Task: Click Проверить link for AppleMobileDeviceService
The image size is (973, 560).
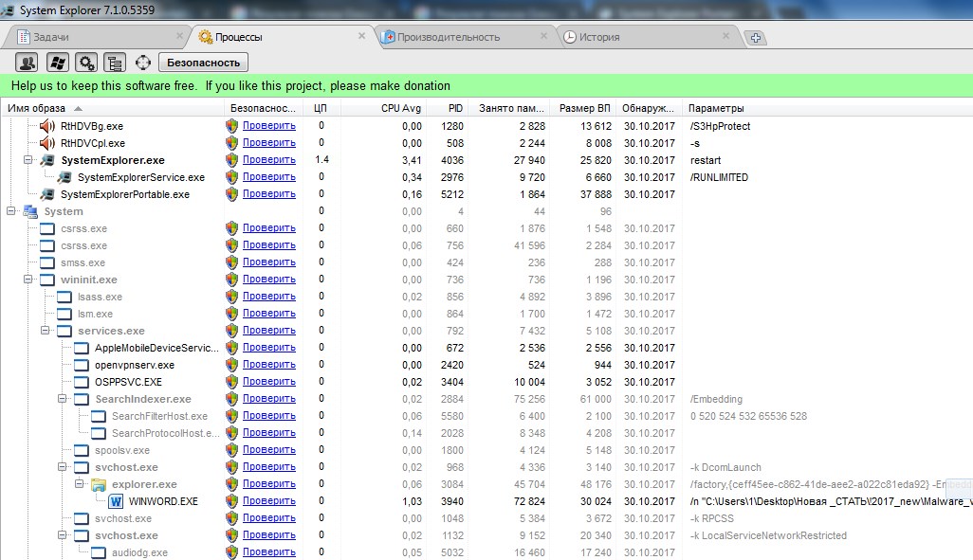Action: coord(268,348)
